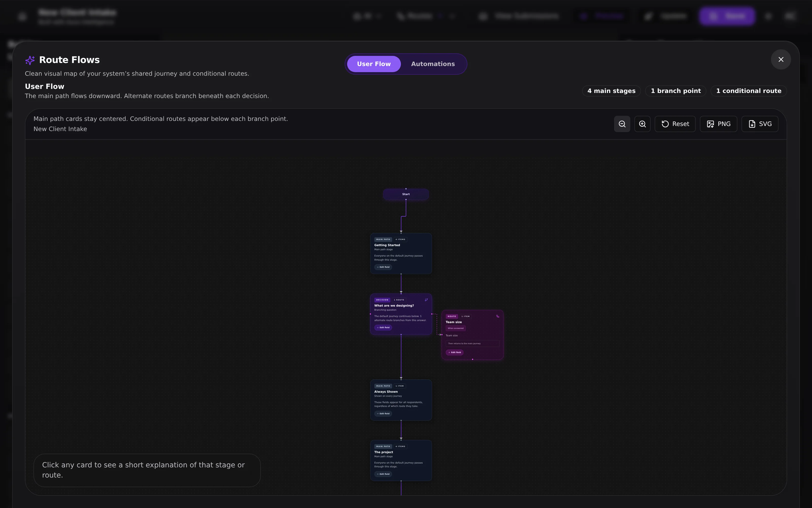Click '4 ITEMS' badge on The project card
Viewport: 812px width, 508px height.
[400, 447]
